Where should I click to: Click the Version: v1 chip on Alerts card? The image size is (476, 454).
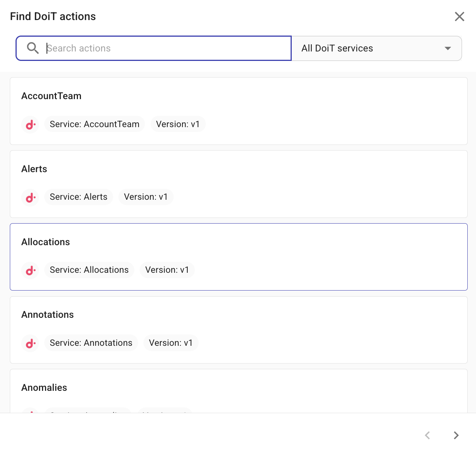[146, 197]
